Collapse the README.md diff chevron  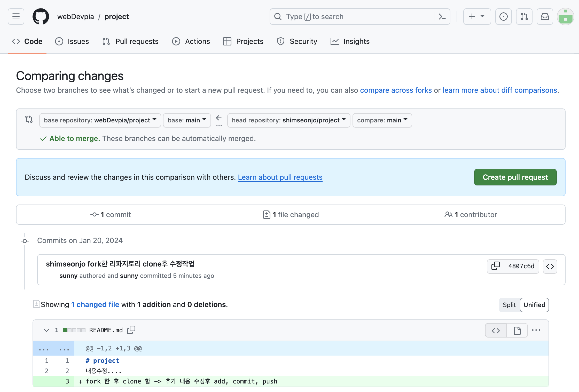click(46, 330)
